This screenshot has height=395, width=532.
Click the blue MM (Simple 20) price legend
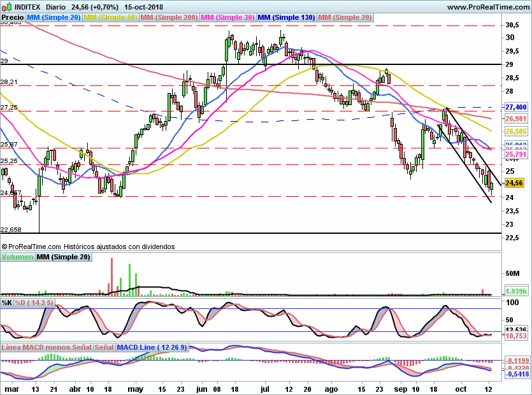click(54, 17)
